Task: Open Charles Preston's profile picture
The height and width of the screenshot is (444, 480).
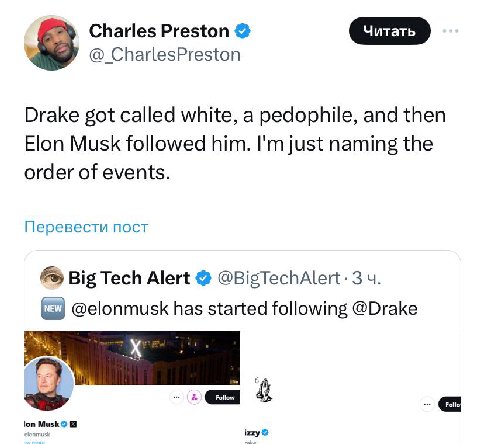Action: 51,43
